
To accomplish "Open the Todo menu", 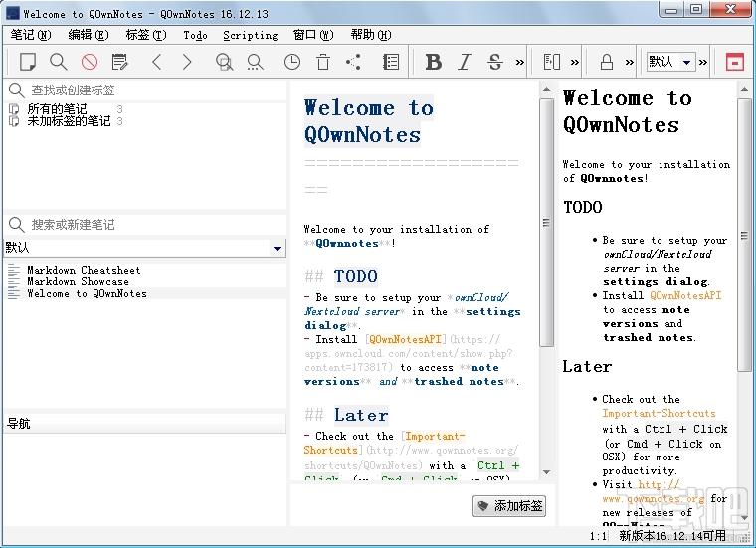I will (195, 35).
